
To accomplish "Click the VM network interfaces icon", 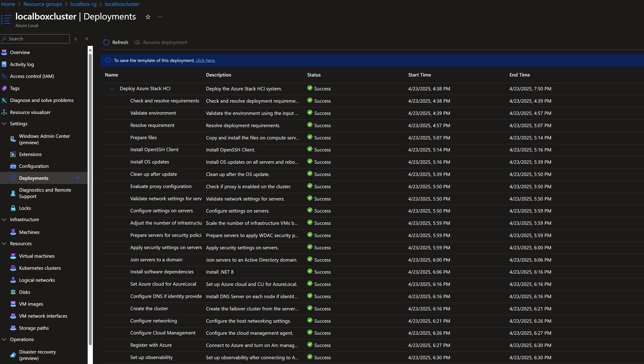I will (13, 316).
